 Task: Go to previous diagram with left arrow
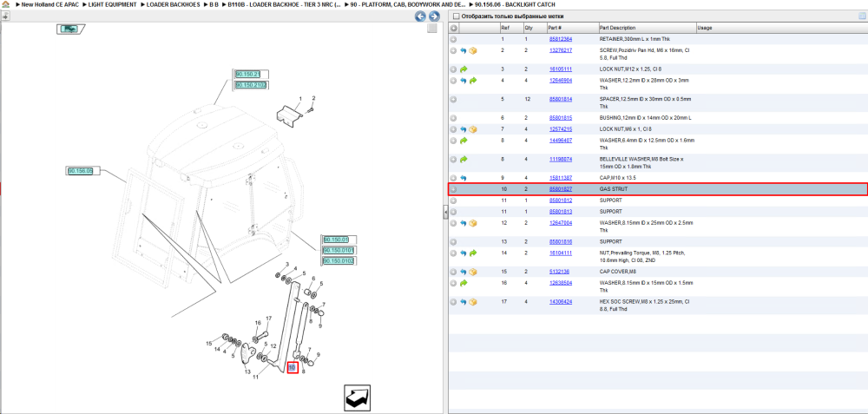click(421, 16)
